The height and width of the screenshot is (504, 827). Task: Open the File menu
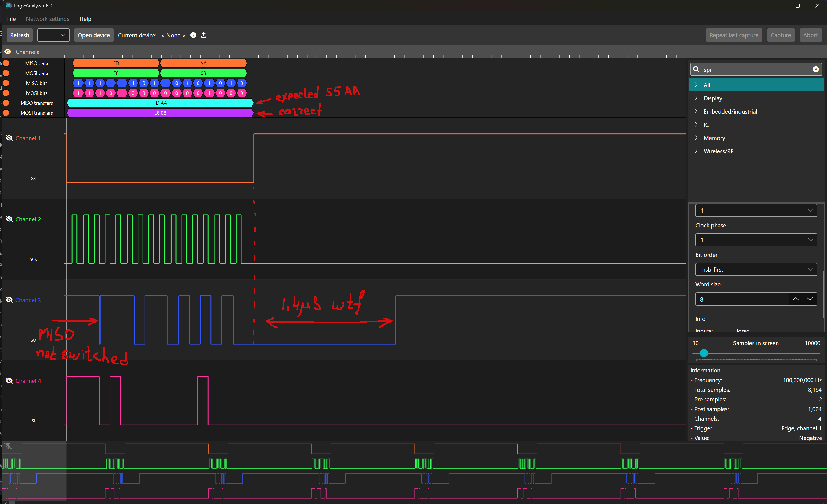coord(11,19)
